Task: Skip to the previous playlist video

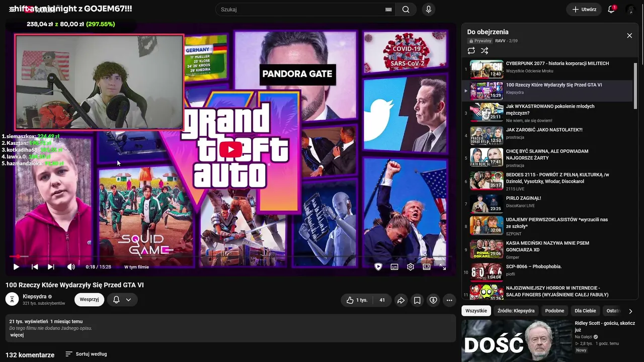Action: (x=34, y=267)
